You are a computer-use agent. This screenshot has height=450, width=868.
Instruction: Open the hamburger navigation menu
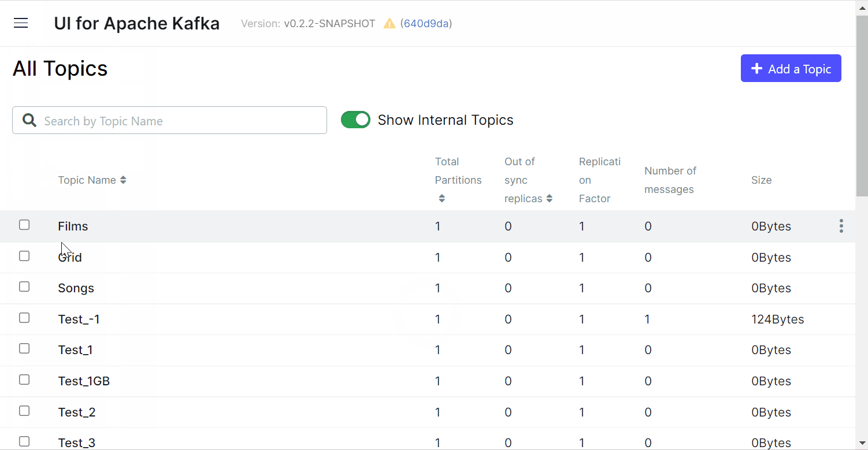click(x=21, y=23)
